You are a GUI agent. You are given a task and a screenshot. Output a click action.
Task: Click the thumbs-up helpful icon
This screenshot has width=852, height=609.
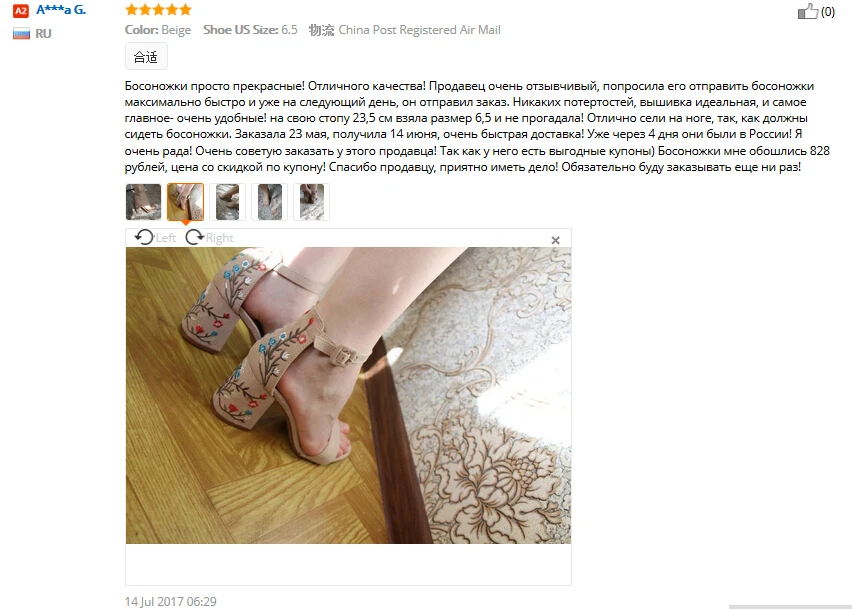pos(807,11)
